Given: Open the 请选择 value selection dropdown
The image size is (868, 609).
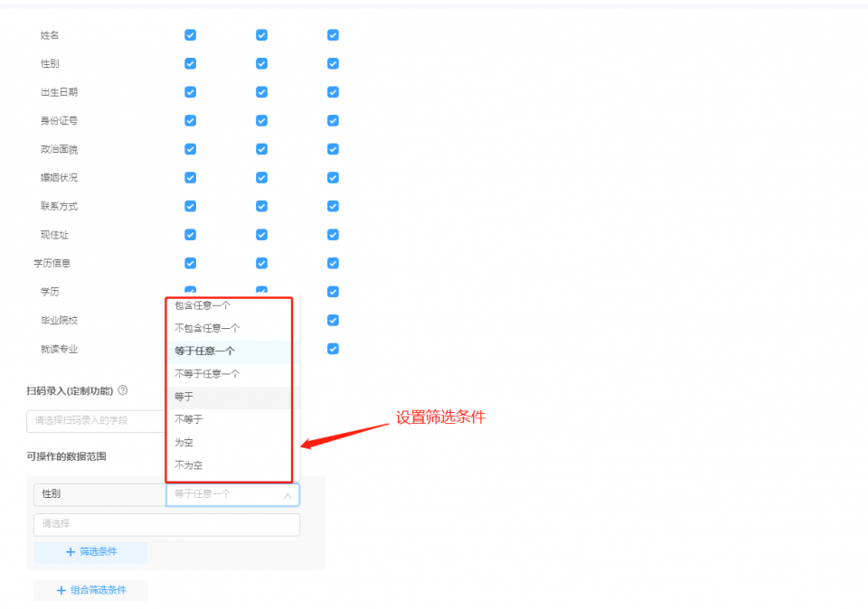Looking at the screenshot, I should (166, 524).
